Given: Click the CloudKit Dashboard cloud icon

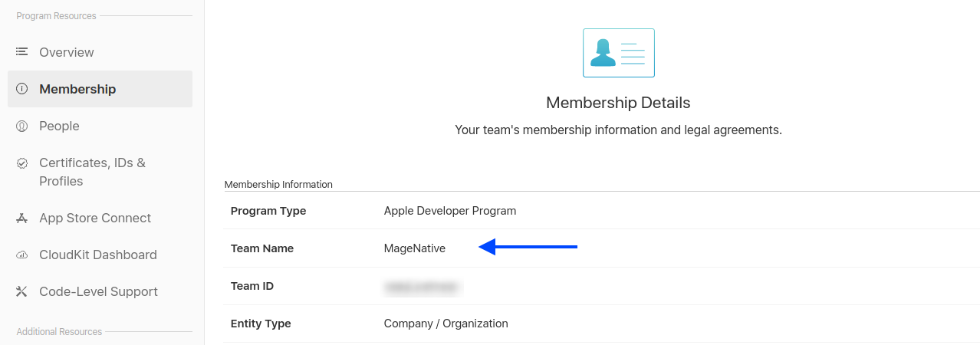Looking at the screenshot, I should [22, 255].
